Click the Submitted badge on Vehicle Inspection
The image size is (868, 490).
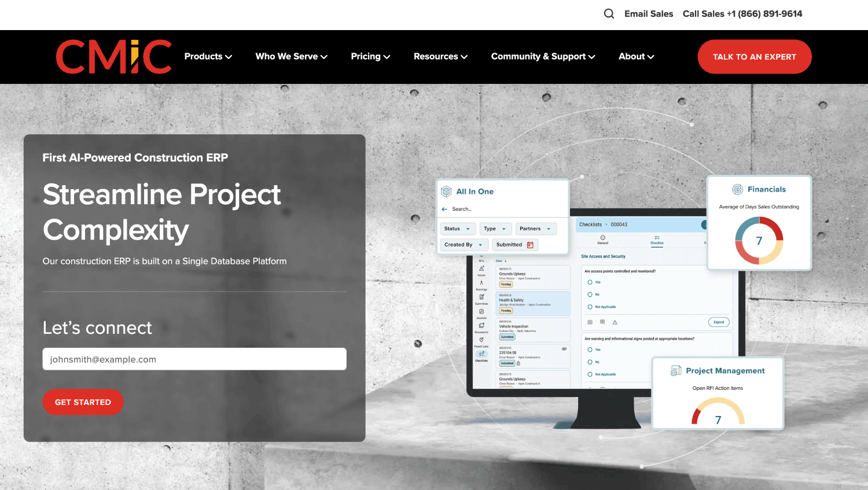pyautogui.click(x=507, y=337)
